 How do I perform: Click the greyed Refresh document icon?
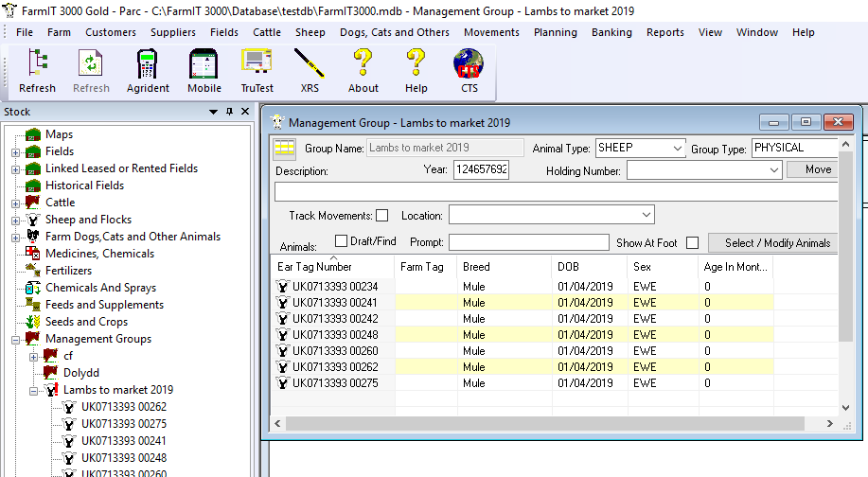(91, 62)
